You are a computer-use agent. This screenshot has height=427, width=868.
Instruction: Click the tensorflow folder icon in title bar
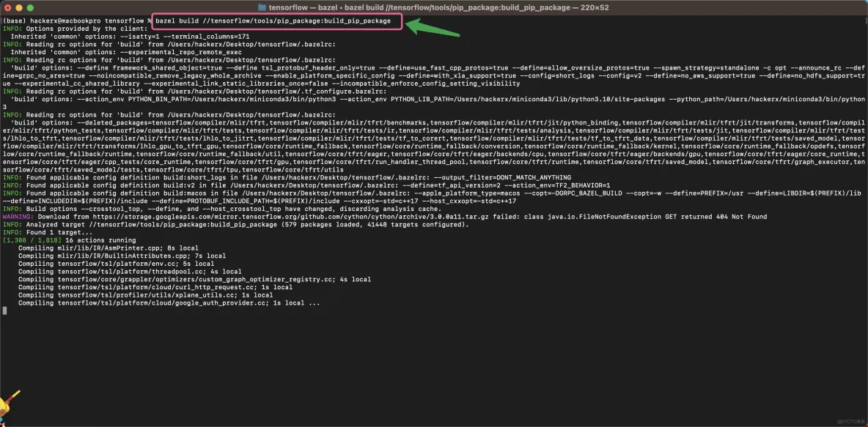(262, 7)
